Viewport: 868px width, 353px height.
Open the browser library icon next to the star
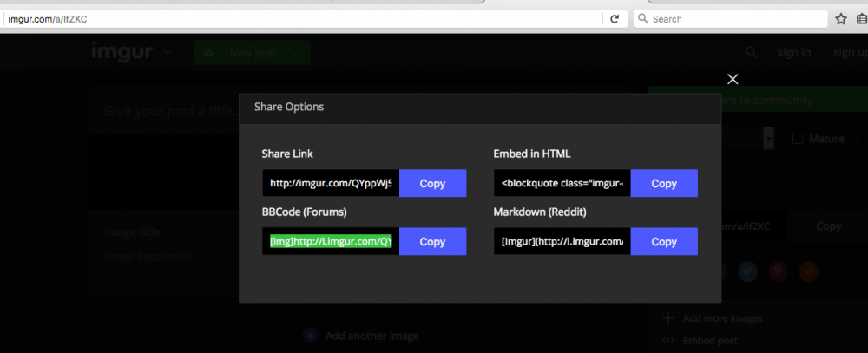click(862, 19)
